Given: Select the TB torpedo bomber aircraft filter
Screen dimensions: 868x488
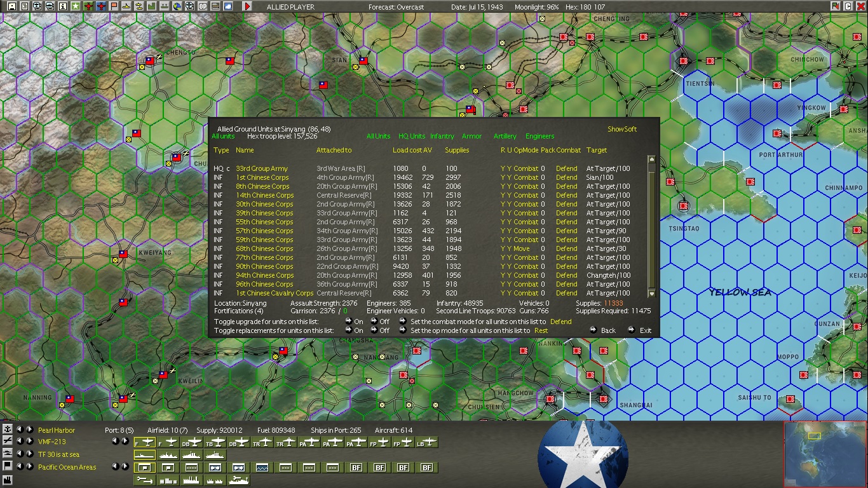Looking at the screenshot, I should [215, 442].
